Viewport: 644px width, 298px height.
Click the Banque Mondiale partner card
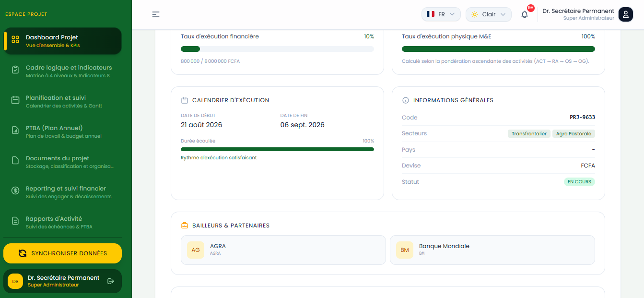(492, 250)
